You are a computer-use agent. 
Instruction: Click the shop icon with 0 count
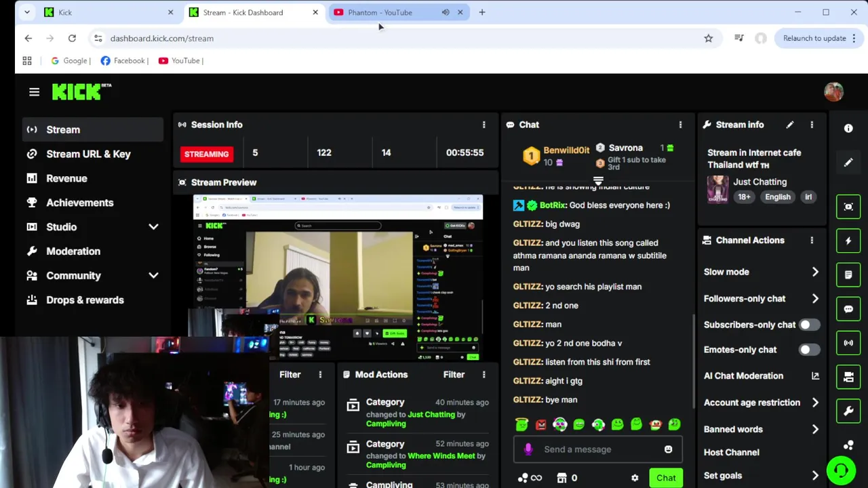pos(566,478)
